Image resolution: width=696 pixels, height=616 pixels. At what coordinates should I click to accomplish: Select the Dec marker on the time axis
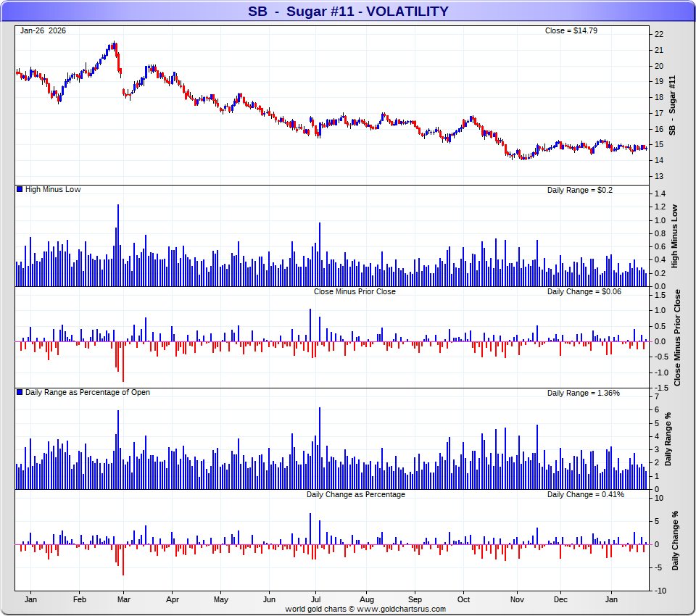point(560,600)
